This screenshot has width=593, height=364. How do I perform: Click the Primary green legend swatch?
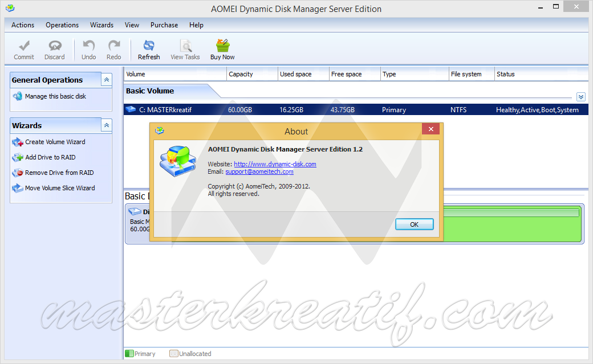[x=129, y=353]
